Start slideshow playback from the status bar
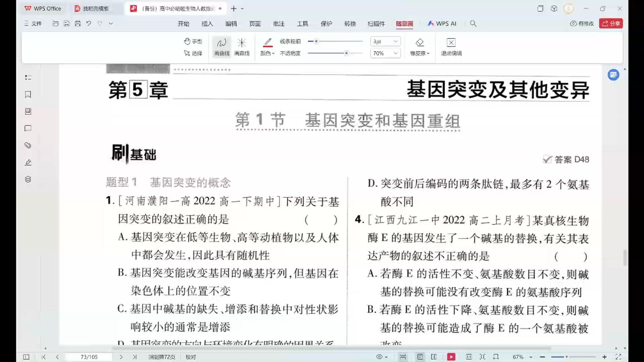The height and width of the screenshot is (362, 644). [451, 357]
